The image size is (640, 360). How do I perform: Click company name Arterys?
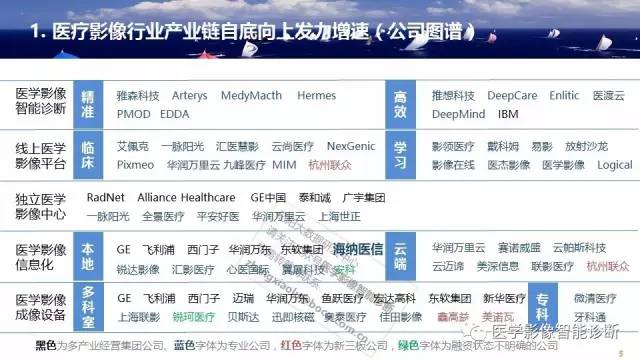pyautogui.click(x=190, y=96)
